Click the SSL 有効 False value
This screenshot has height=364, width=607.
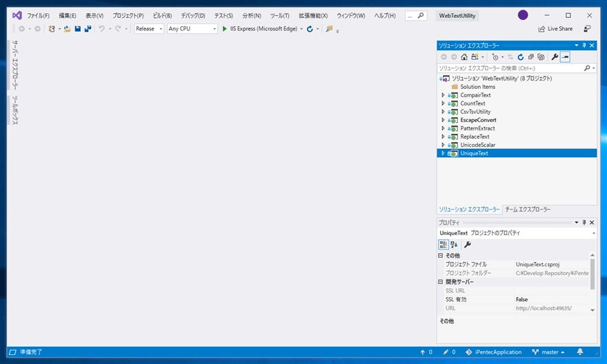pyautogui.click(x=552, y=299)
